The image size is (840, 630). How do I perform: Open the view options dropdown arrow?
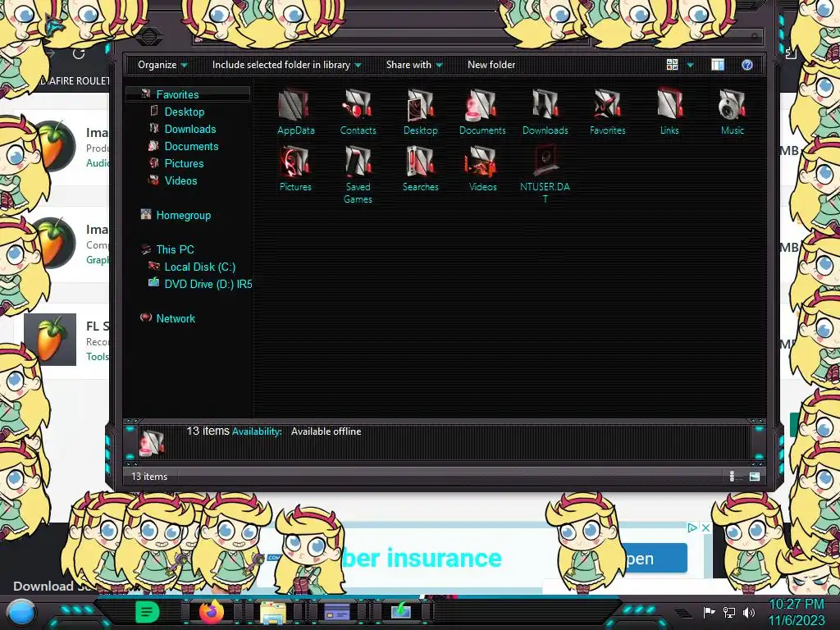point(690,65)
